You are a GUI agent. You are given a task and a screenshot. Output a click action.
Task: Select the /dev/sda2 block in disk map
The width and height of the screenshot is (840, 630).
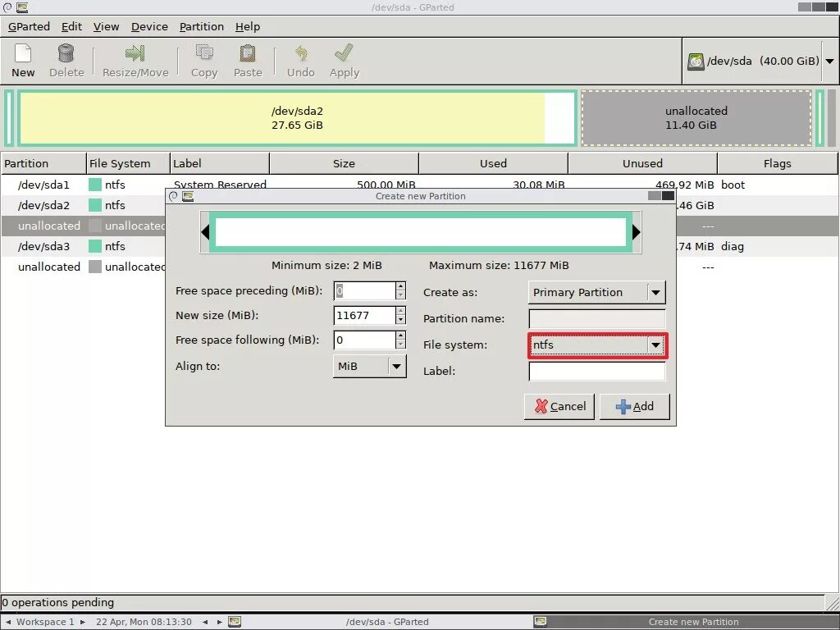(x=297, y=118)
